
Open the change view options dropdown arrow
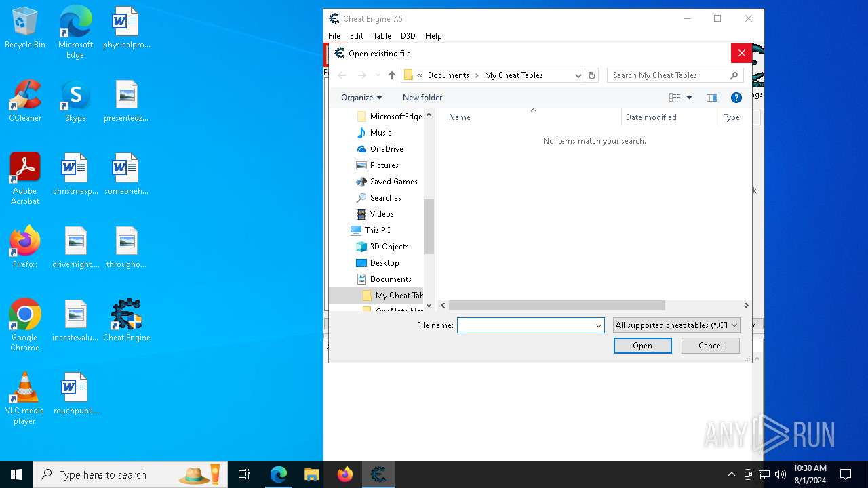(x=689, y=98)
